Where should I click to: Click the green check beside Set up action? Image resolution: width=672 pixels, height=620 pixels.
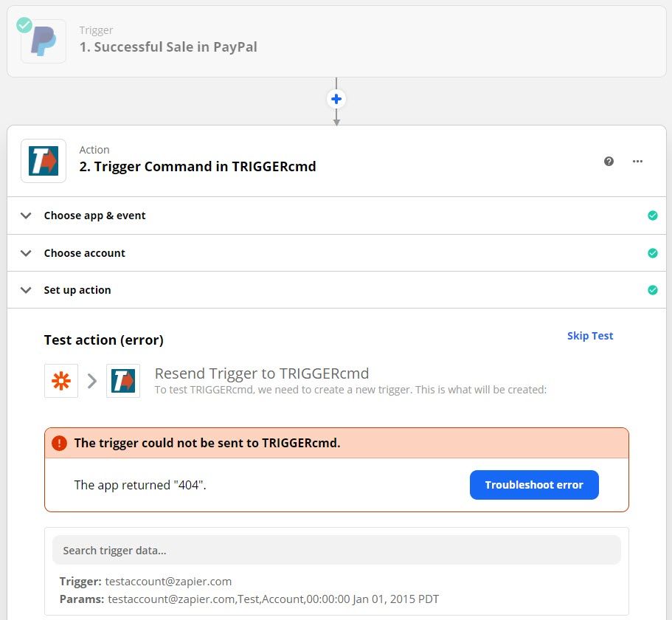pos(652,290)
